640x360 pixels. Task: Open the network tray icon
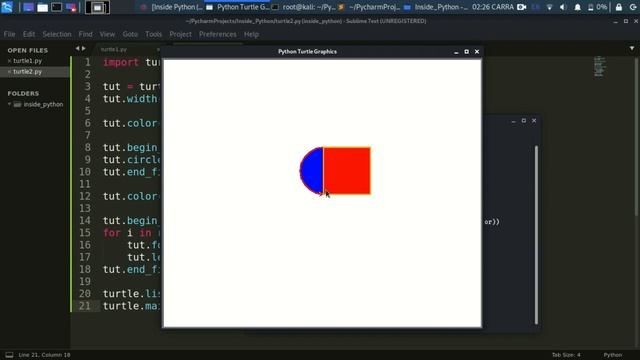pyautogui.click(x=549, y=7)
